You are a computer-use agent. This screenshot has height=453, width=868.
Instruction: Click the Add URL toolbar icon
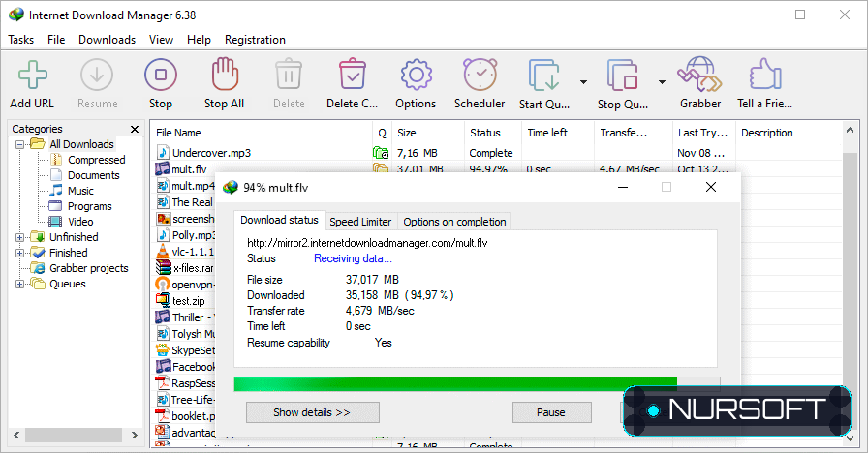32,75
